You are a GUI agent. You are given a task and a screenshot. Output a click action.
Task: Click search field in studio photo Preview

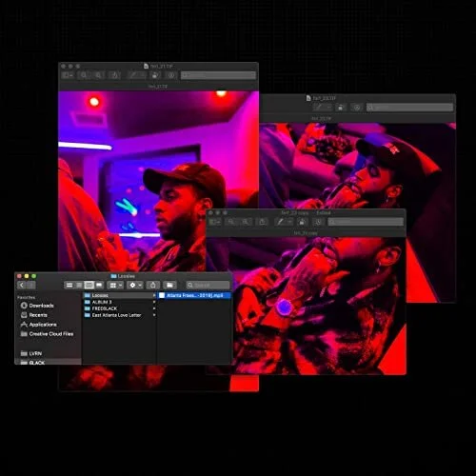click(x=218, y=75)
